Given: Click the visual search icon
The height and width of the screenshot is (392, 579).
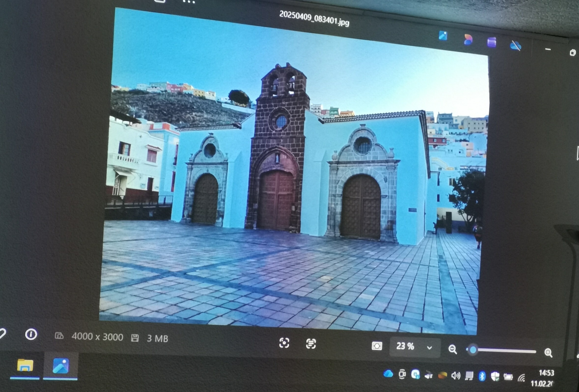Looking at the screenshot, I should click(284, 343).
